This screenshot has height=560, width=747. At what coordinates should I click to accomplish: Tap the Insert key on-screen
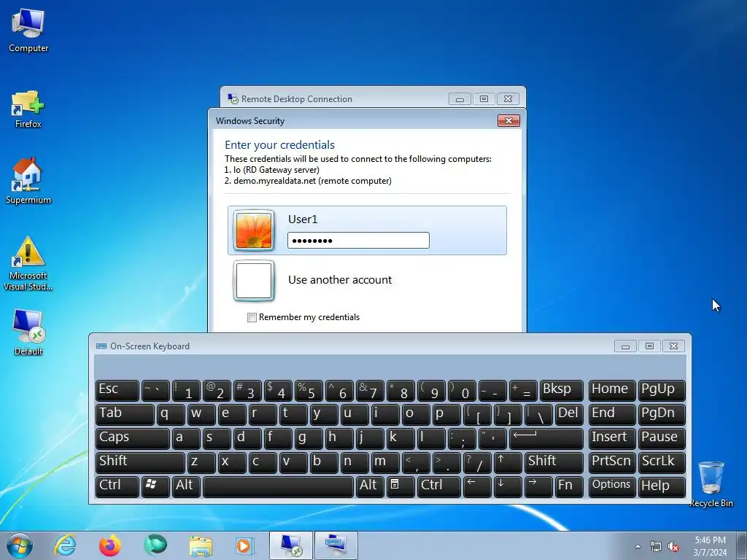(612, 438)
